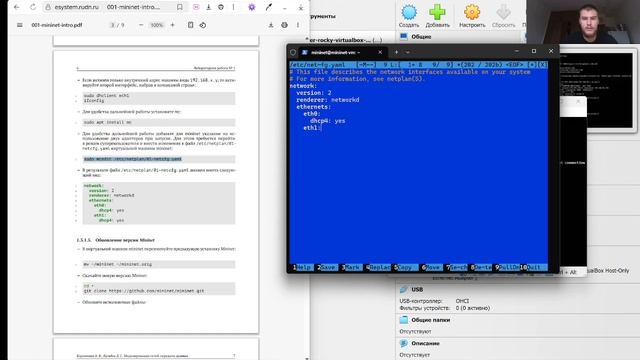Click 7 Search in mcedit bottom bar
Image resolution: width=640 pixels, height=360 pixels.
click(x=457, y=267)
